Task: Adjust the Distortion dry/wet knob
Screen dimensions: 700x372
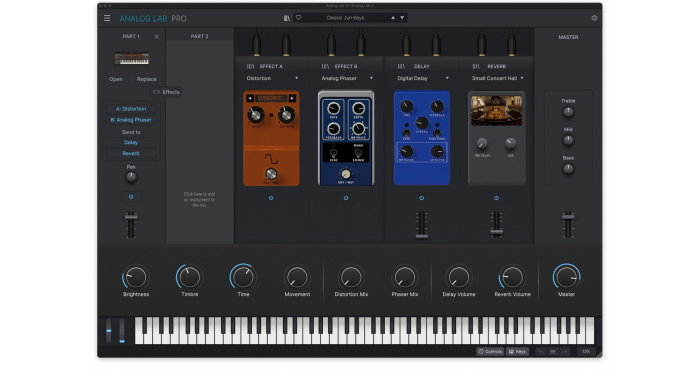Action: tap(271, 174)
